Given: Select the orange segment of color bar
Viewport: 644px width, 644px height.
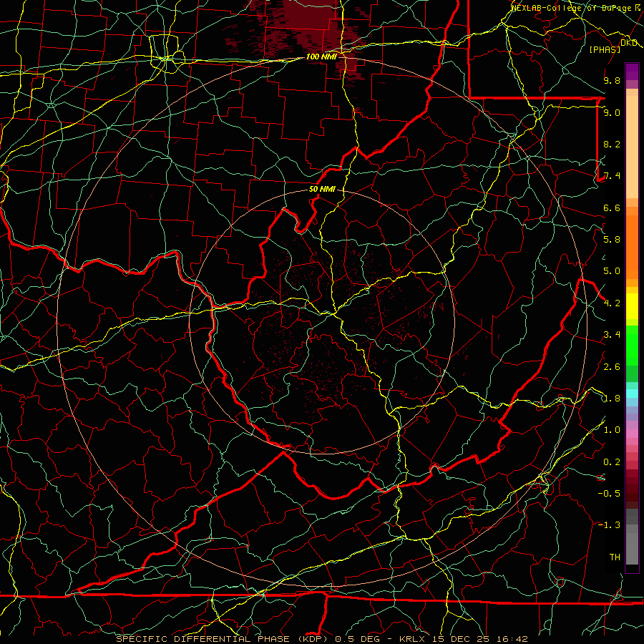Looking at the screenshot, I should click(x=632, y=248).
